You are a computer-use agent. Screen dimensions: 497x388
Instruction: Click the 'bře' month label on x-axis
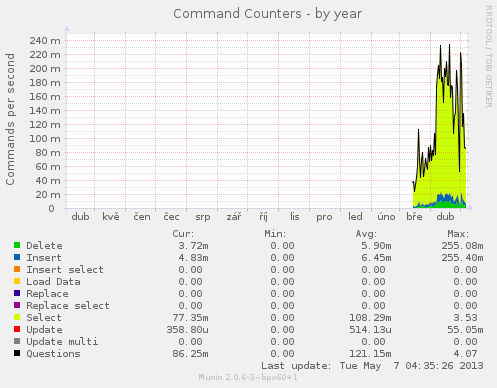pyautogui.click(x=414, y=217)
